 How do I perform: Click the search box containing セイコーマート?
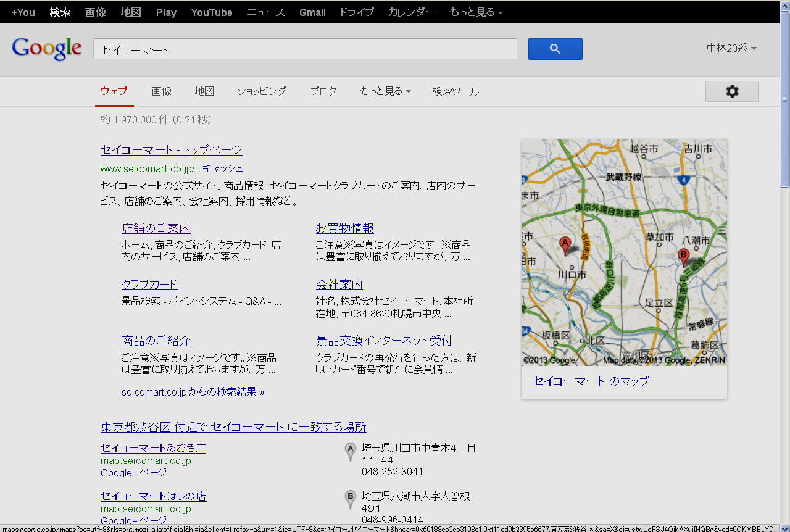[x=305, y=49]
